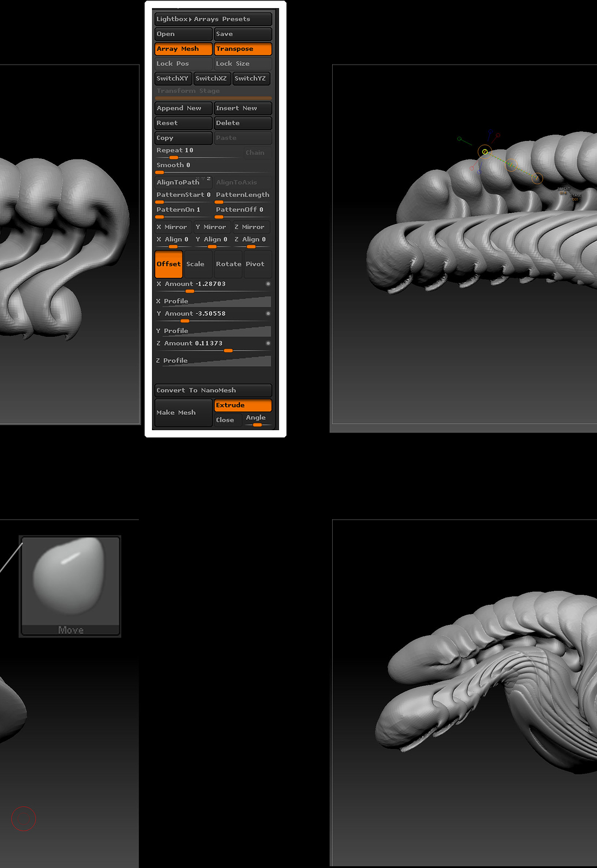The image size is (597, 868).
Task: Click the PatternLength slider
Action: 243,197
